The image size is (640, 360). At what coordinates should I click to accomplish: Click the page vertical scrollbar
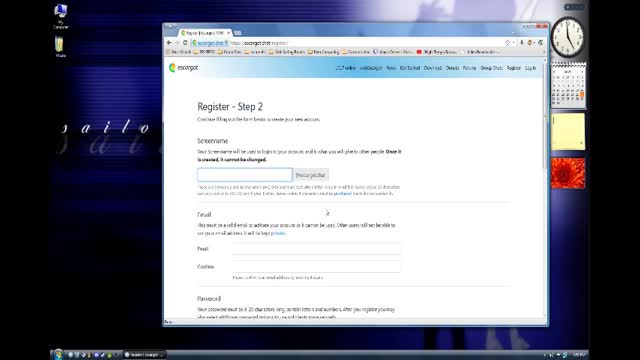click(545, 188)
